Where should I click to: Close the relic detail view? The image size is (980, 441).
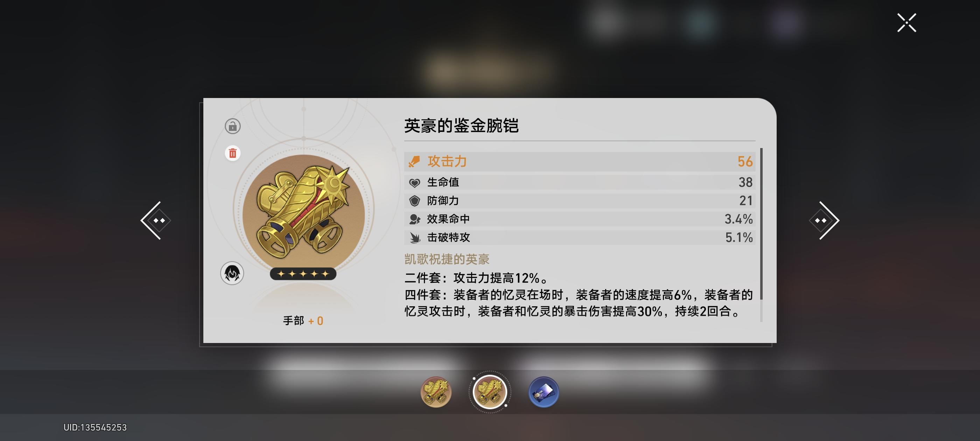click(x=906, y=23)
